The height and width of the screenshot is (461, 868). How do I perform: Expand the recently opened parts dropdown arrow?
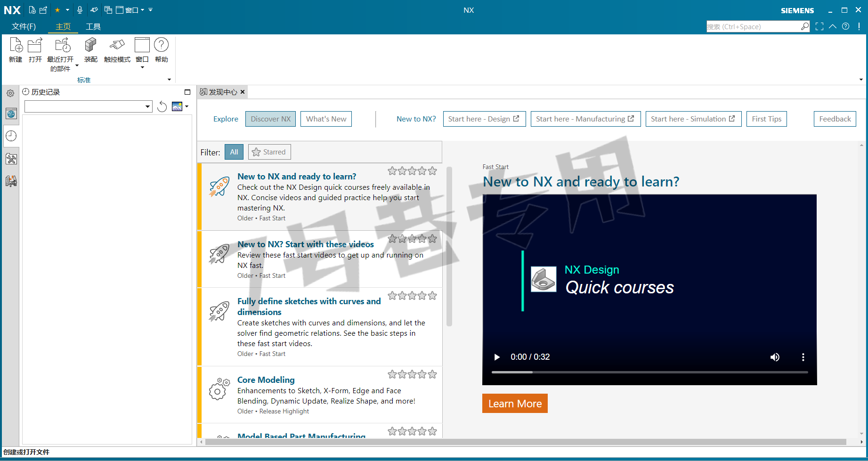77,66
